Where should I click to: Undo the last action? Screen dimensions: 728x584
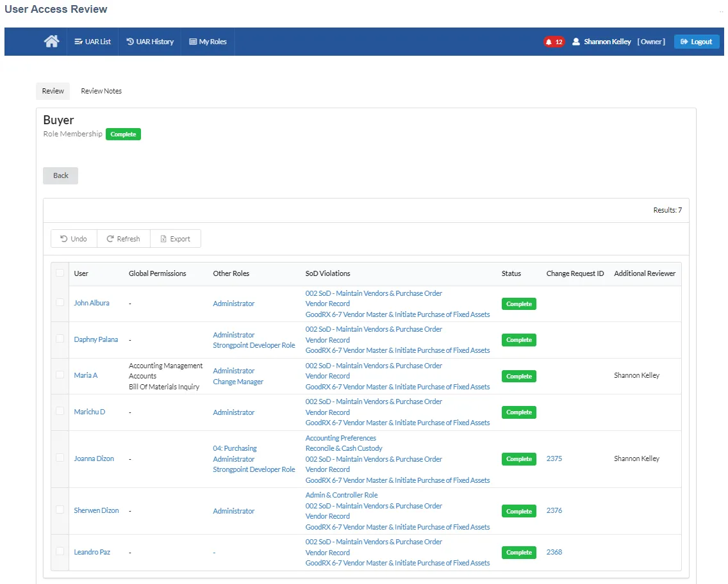74,238
